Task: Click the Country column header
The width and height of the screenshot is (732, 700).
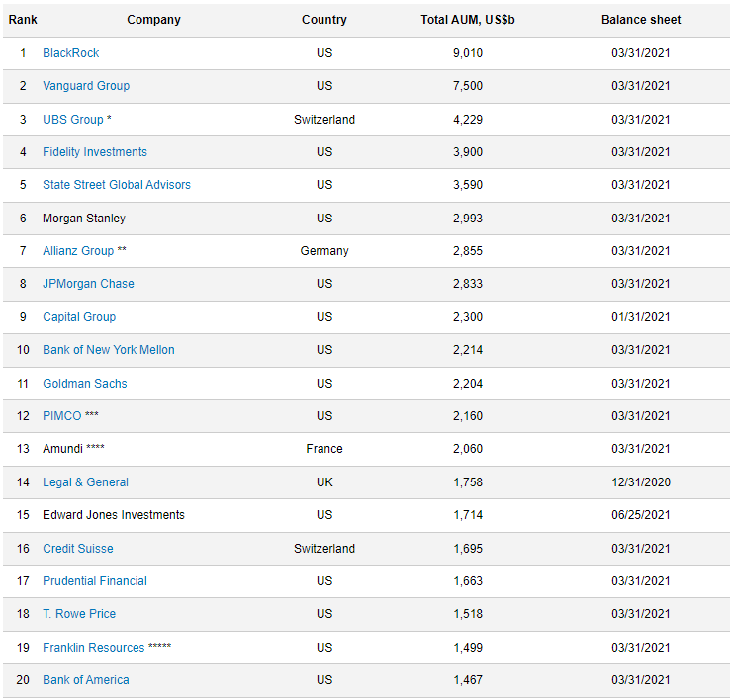Action: pyautogui.click(x=324, y=20)
